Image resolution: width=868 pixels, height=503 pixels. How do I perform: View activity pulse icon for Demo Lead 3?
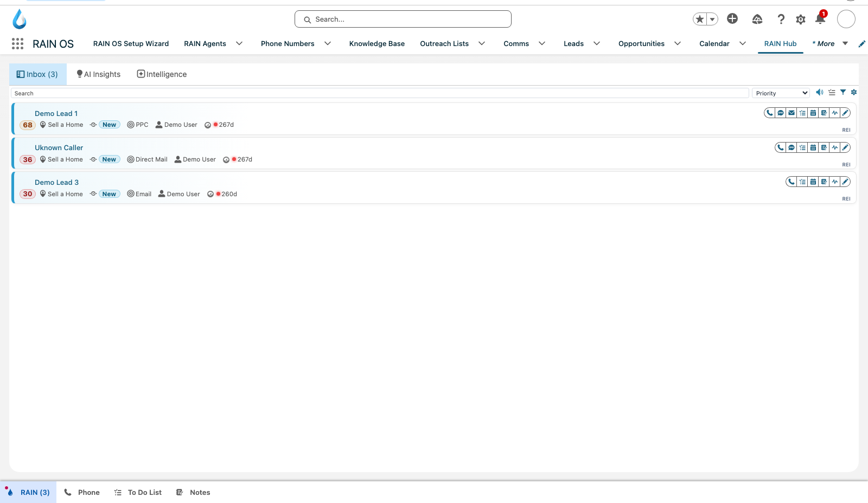coord(834,182)
